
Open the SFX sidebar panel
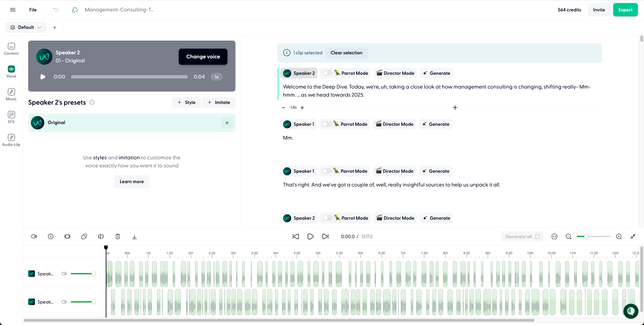[11, 117]
